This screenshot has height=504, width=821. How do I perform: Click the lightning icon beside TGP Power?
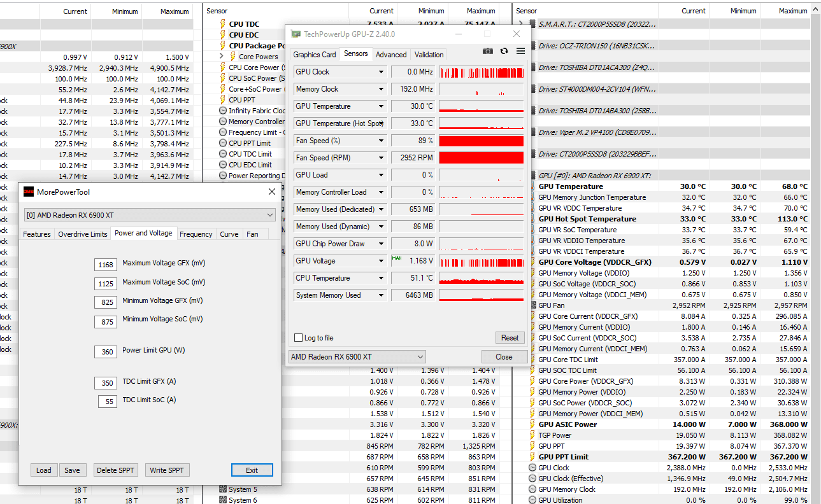tap(532, 435)
